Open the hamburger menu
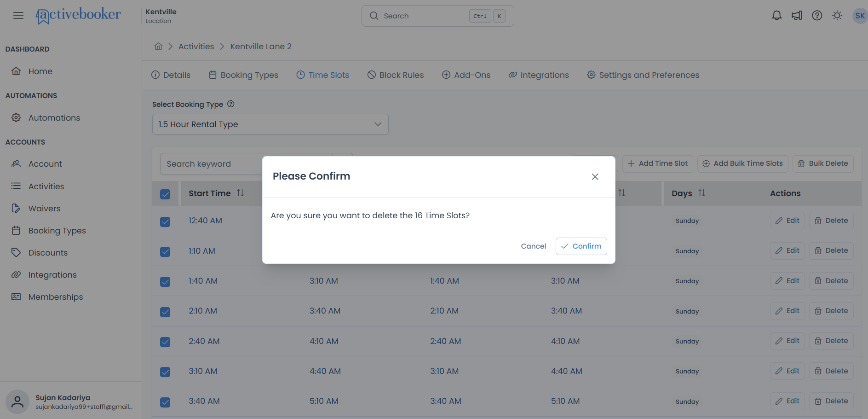This screenshot has width=868, height=419. click(18, 16)
